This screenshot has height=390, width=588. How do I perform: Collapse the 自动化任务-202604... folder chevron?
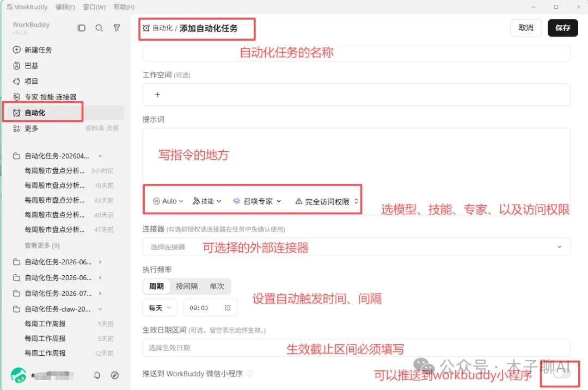coord(100,156)
